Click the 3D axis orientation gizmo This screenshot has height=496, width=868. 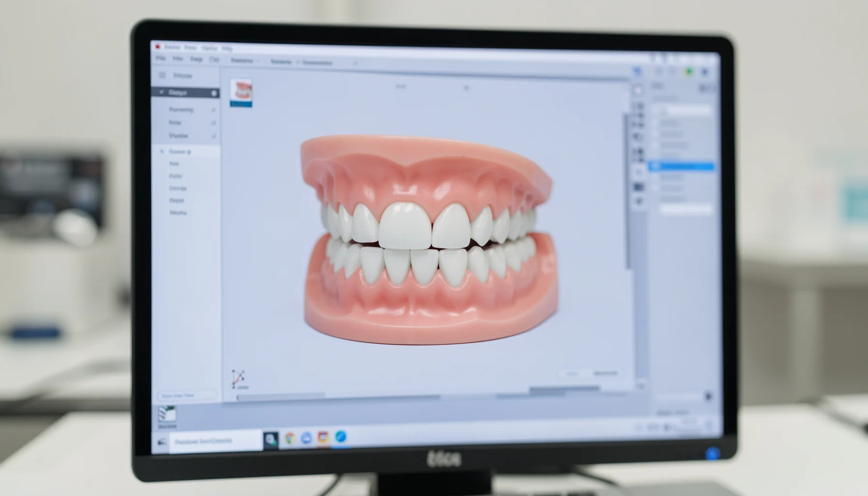(238, 379)
